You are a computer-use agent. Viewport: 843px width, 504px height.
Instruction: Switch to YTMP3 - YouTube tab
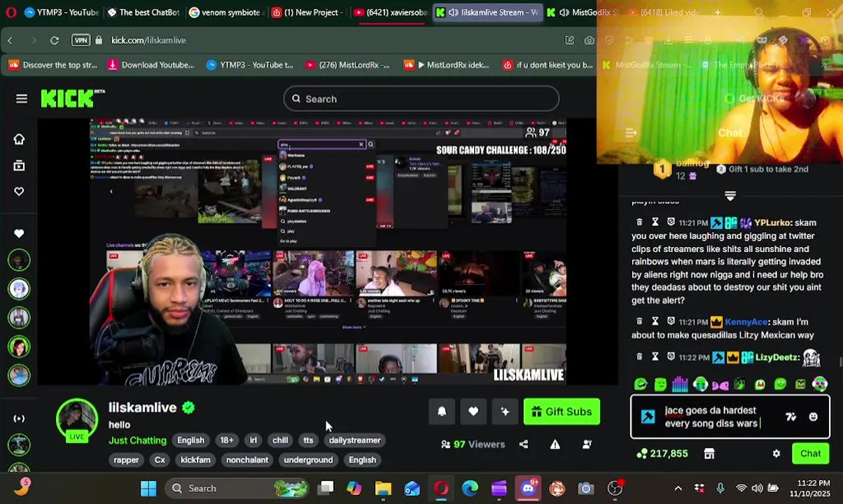60,13
